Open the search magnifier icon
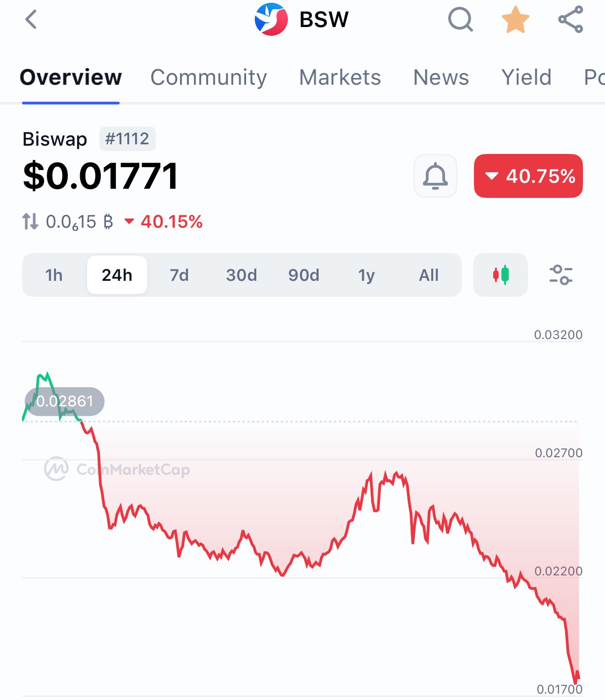 click(x=460, y=20)
